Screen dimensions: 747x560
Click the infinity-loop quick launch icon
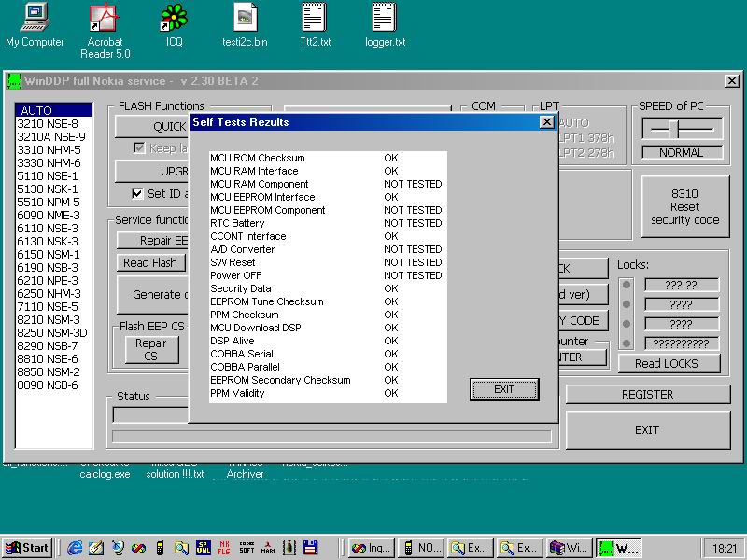click(x=138, y=548)
